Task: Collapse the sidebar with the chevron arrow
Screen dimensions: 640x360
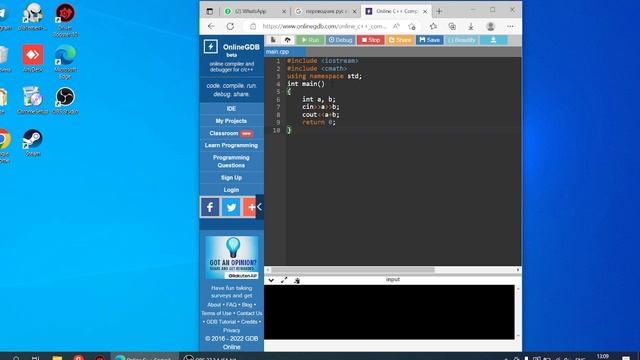Action: pyautogui.click(x=260, y=207)
